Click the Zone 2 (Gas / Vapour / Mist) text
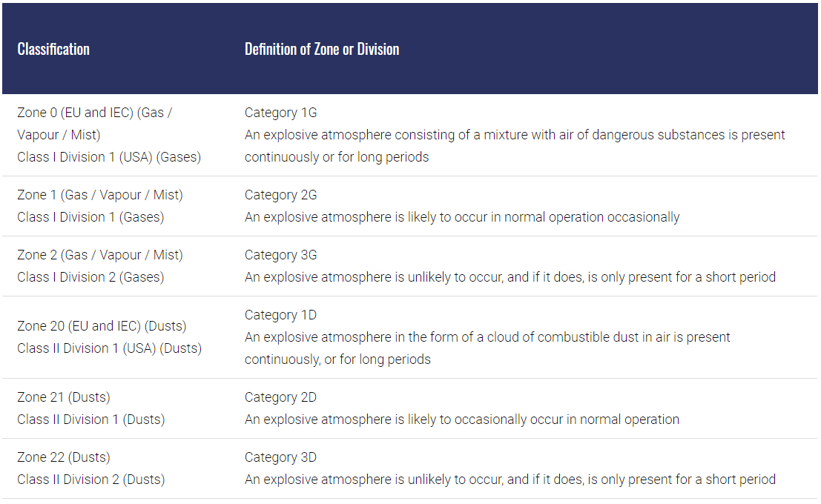821x504 pixels. click(x=100, y=255)
